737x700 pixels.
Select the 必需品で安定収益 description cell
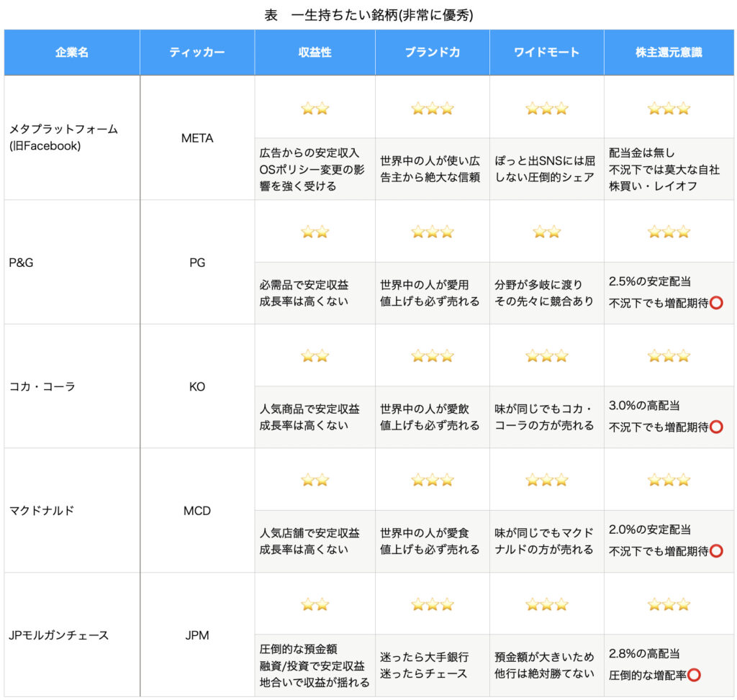[315, 293]
